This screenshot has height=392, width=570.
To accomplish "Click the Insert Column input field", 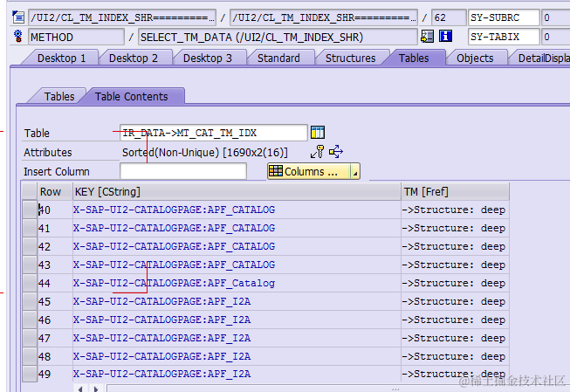I will point(183,171).
